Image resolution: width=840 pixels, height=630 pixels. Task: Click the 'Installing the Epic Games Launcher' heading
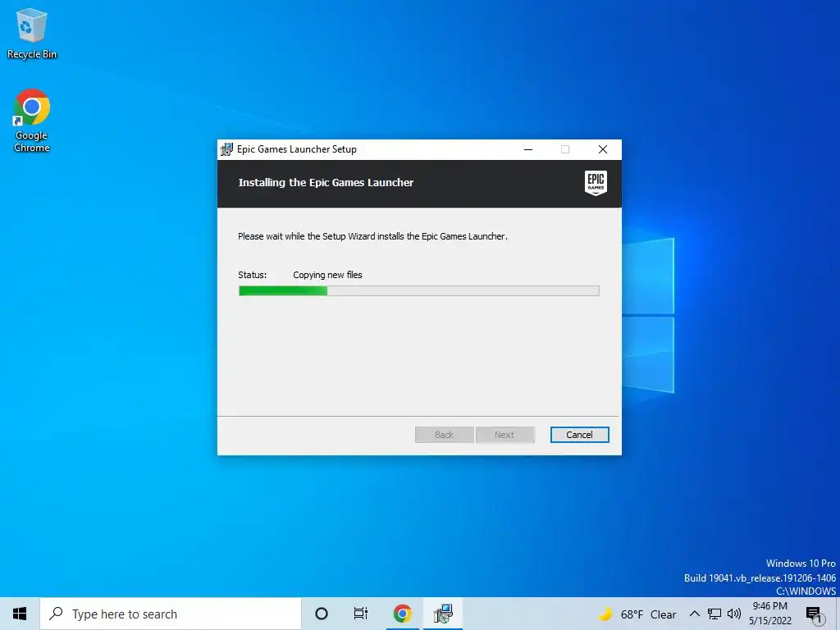pos(326,183)
